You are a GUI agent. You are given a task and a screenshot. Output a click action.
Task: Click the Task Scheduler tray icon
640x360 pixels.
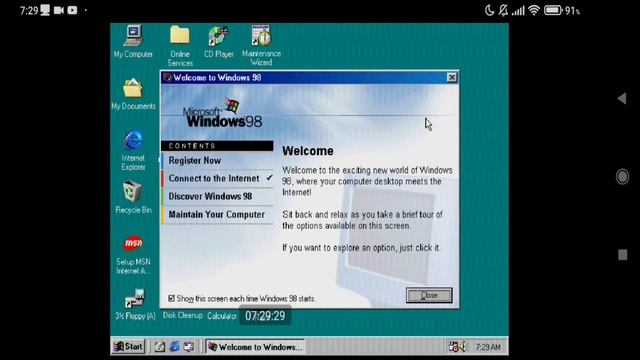tap(453, 347)
